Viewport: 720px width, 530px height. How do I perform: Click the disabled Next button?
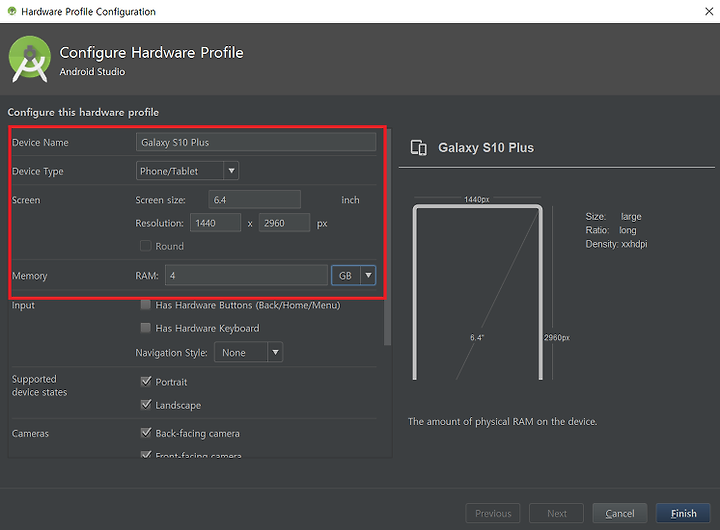[x=557, y=513]
